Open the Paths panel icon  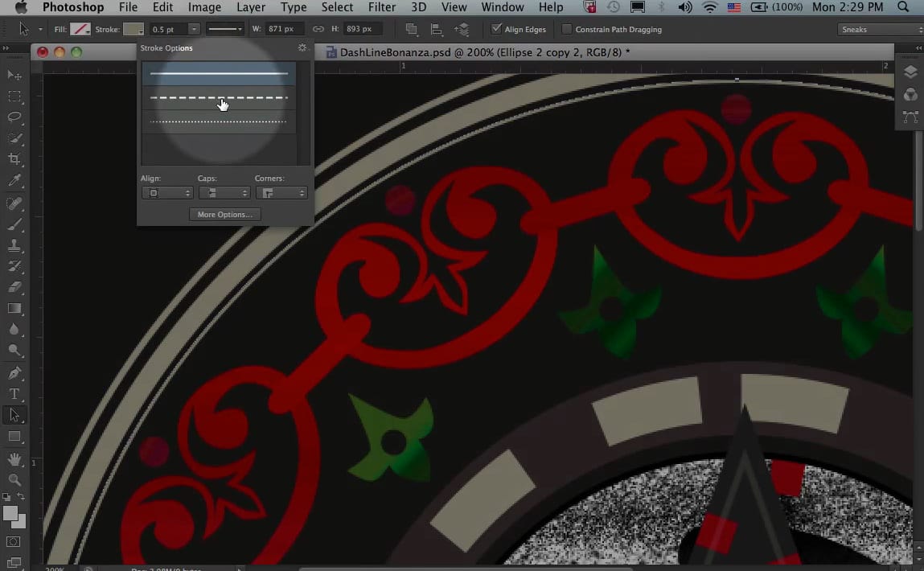click(x=910, y=117)
